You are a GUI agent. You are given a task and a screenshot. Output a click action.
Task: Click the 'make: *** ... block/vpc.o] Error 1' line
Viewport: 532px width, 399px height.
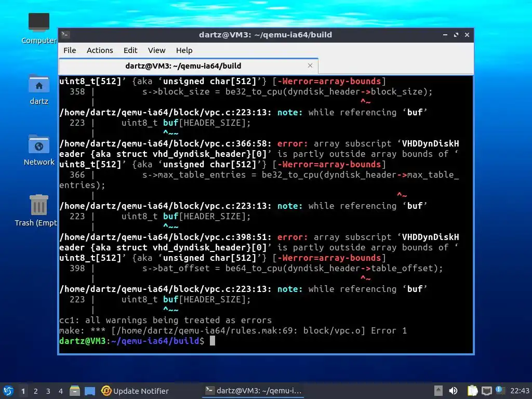[233, 330]
